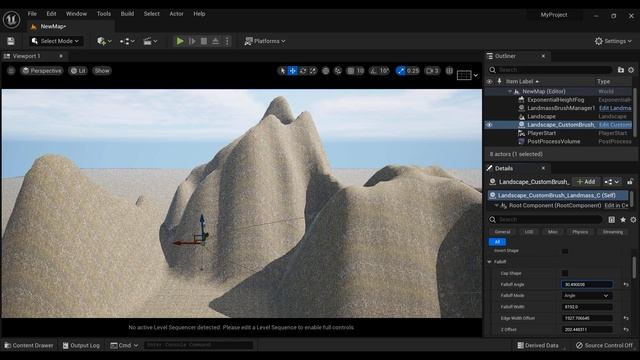Viewport: 640px width, 360px height.
Task: Click the skip frame playback button
Action: [x=192, y=41]
